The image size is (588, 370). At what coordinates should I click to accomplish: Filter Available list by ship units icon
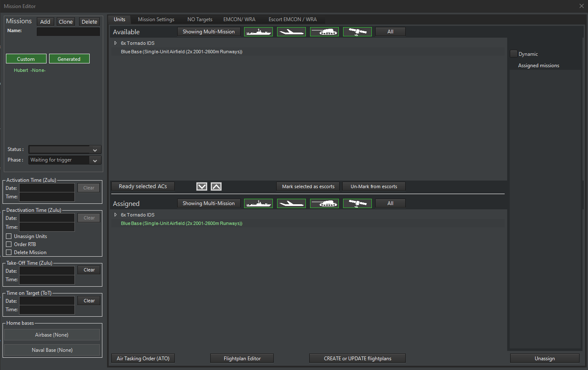pyautogui.click(x=258, y=32)
